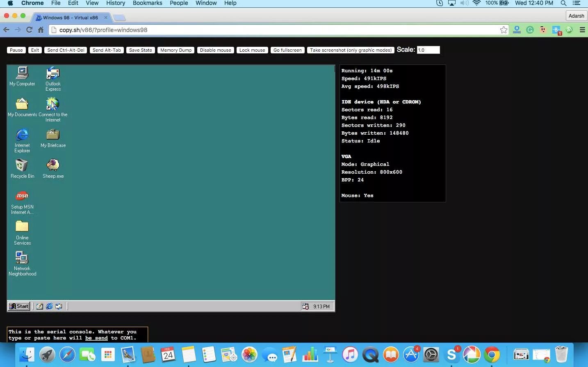The height and width of the screenshot is (367, 588).
Task: Focus the serial console text area
Action: click(77, 335)
